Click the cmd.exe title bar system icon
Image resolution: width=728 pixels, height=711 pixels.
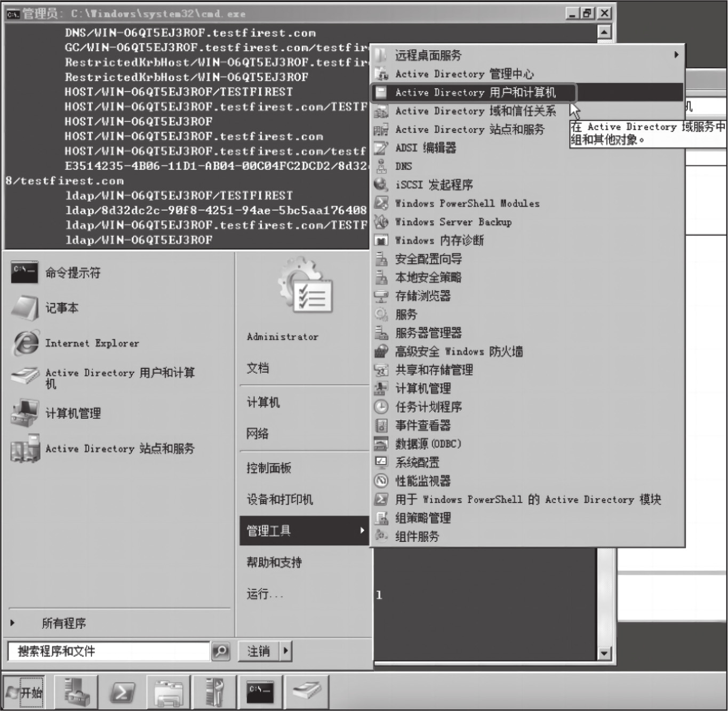coord(13,14)
